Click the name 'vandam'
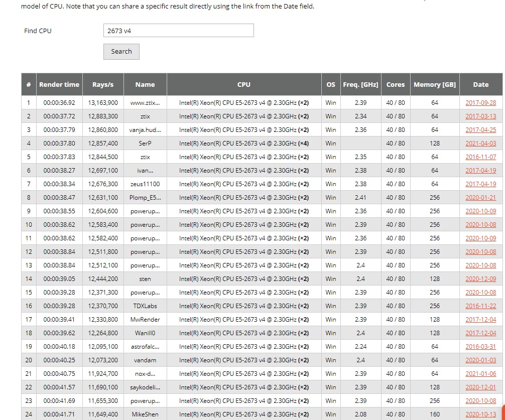This screenshot has width=505, height=420. [x=145, y=360]
